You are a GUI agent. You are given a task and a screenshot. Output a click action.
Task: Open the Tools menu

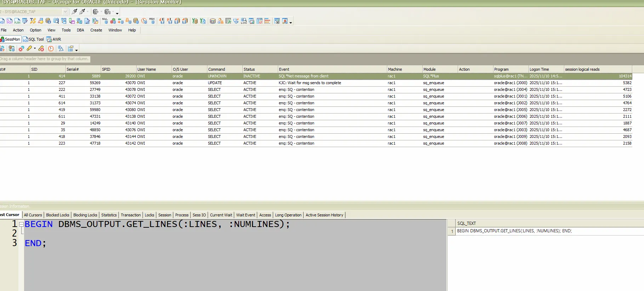[x=66, y=30]
